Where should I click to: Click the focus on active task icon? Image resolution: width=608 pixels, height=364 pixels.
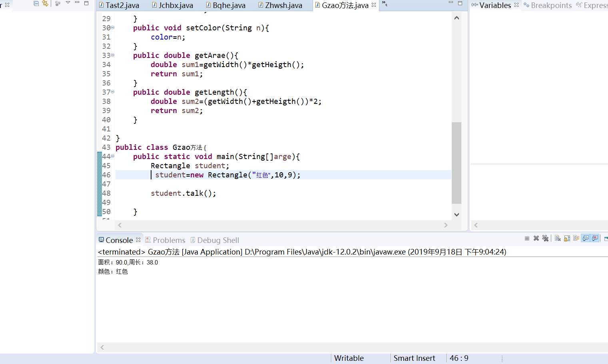tap(58, 3)
